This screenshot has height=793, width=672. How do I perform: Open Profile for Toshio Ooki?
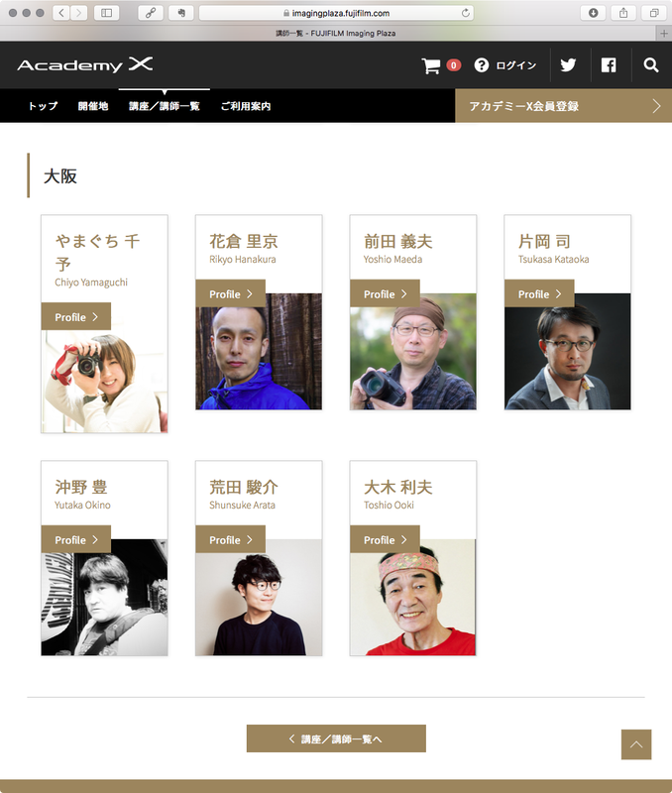tap(385, 539)
